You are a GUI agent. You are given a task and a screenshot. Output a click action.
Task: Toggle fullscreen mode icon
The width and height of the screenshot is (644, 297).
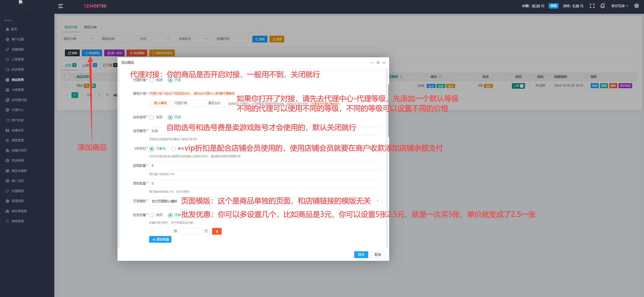point(592,6)
